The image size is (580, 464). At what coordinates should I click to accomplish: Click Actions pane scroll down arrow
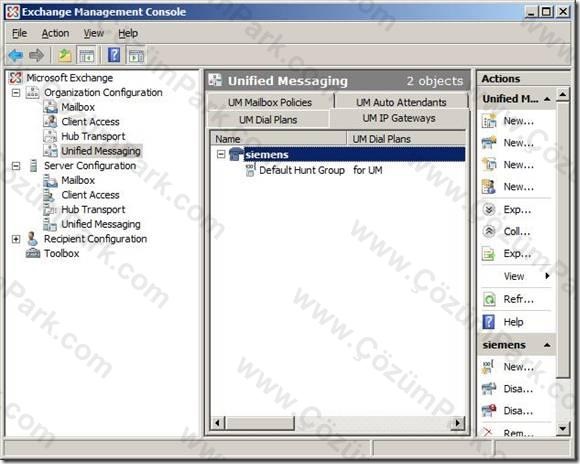pos(563,428)
